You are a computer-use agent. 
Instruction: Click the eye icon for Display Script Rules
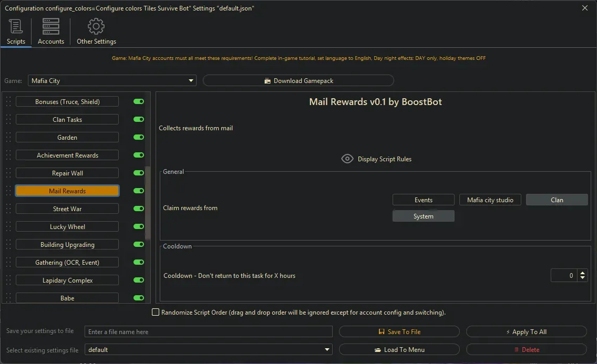click(347, 159)
